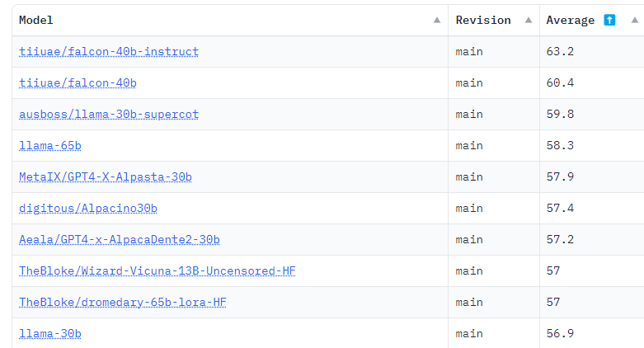
Task: Follow the Aeala/GPT4-x-AlpacaDente2-30b link
Action: pos(120,239)
